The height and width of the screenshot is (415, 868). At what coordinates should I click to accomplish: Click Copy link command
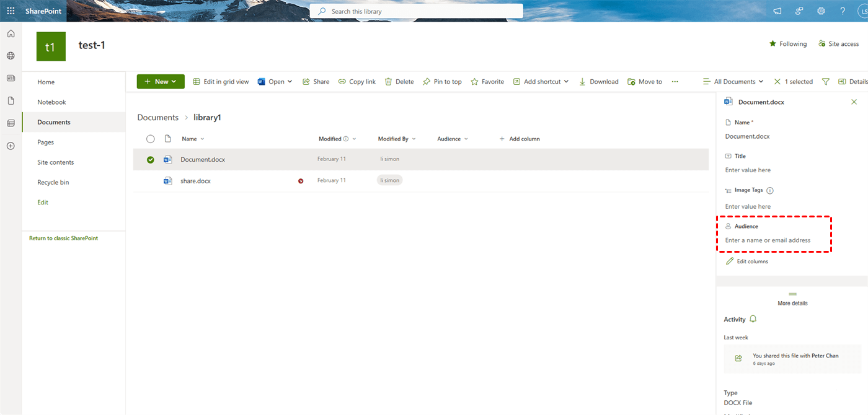point(357,82)
